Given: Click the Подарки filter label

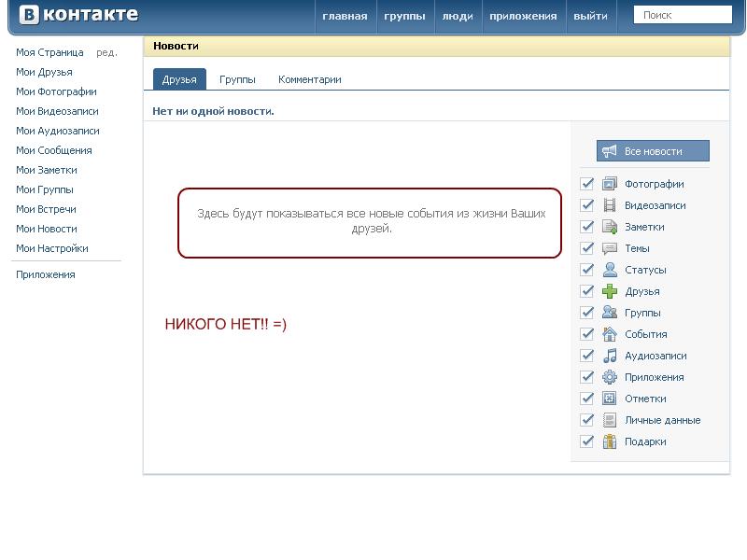Looking at the screenshot, I should (x=645, y=441).
